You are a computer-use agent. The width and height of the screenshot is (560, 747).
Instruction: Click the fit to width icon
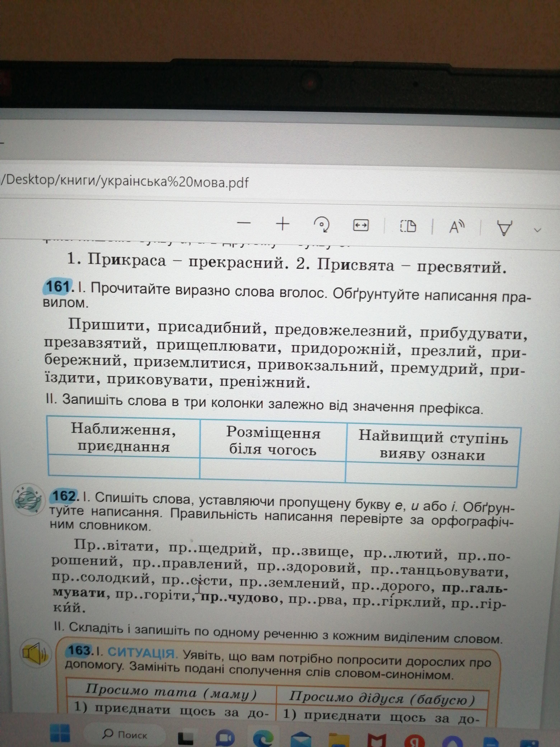361,225
